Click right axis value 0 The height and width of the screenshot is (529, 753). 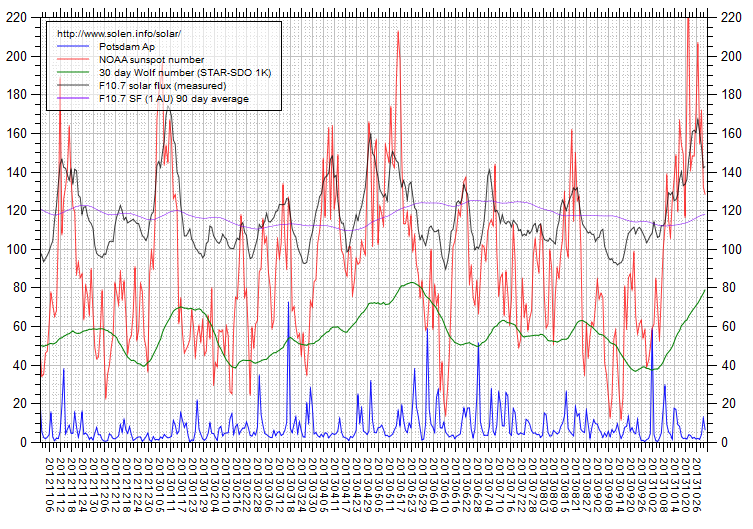click(725, 442)
